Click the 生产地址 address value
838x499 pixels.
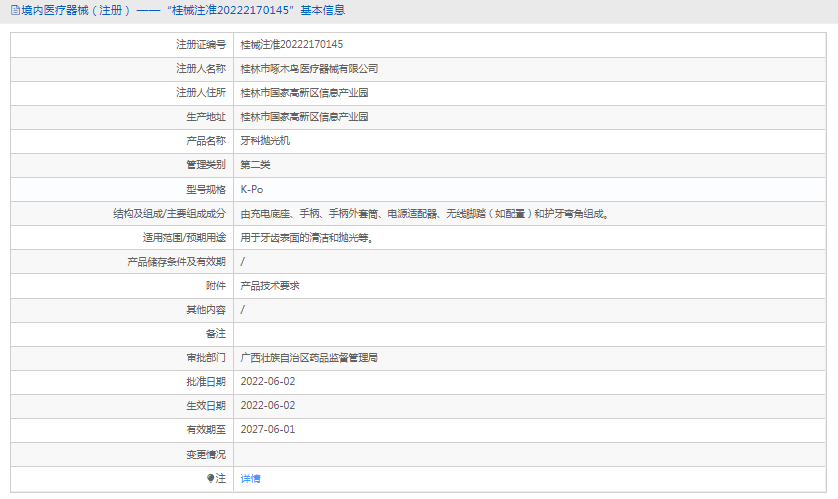pos(304,116)
